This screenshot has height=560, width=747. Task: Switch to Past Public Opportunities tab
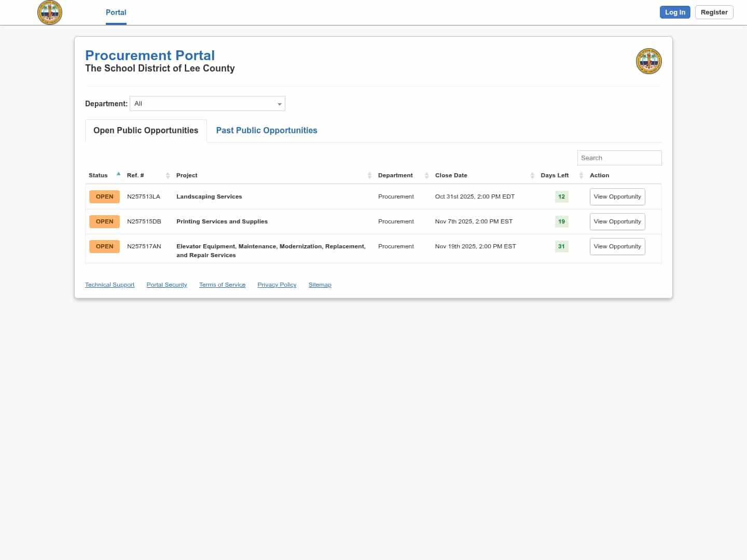267,131
